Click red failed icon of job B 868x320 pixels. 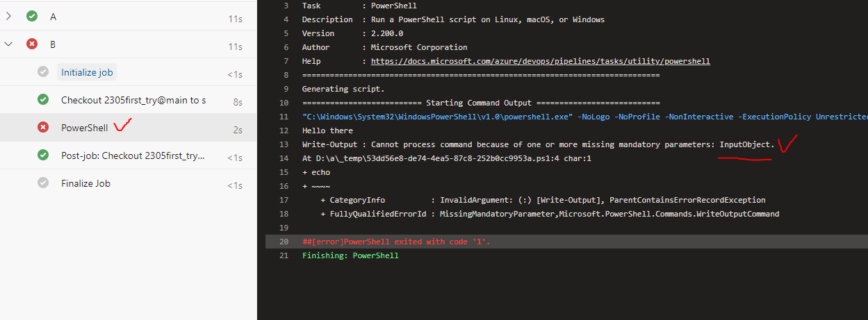point(32,44)
